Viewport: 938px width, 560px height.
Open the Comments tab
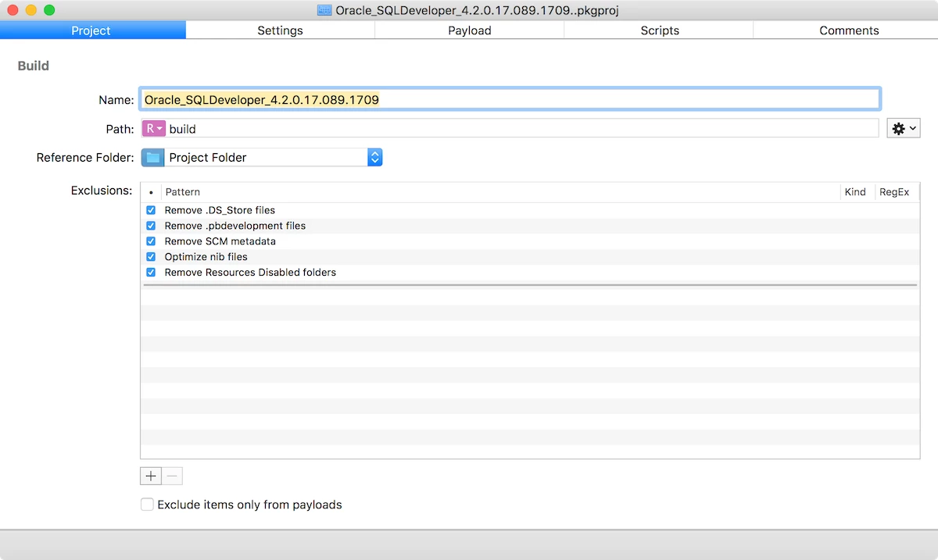[848, 30]
